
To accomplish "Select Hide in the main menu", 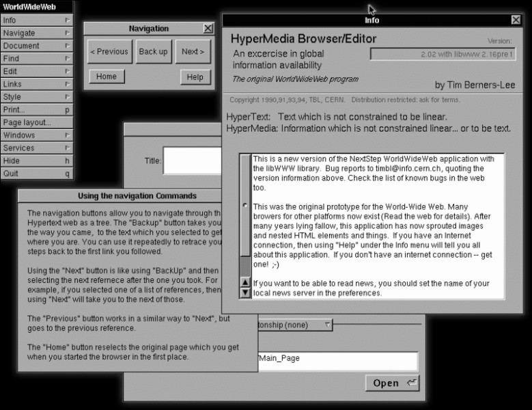I will [x=37, y=161].
